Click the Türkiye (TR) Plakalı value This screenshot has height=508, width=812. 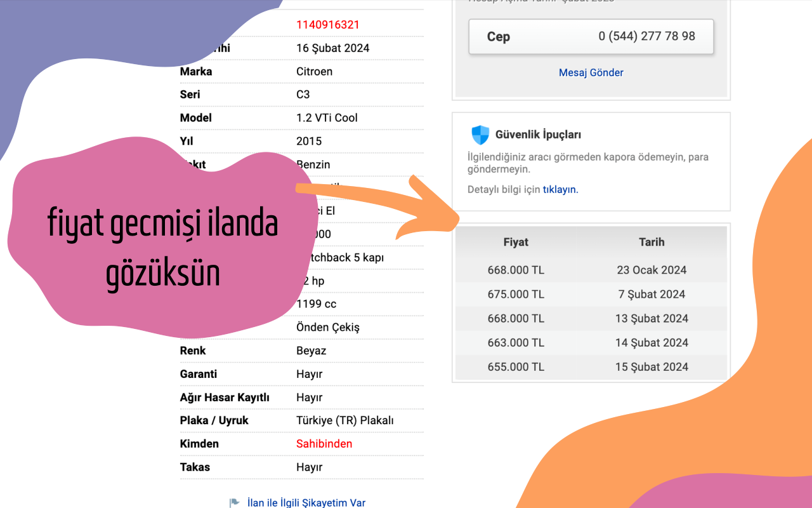pyautogui.click(x=345, y=420)
